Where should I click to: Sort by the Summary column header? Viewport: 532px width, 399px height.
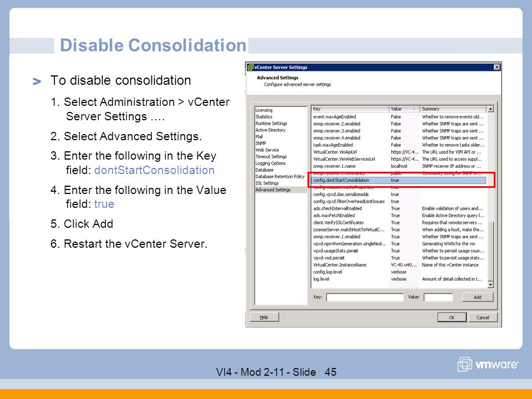pos(453,109)
